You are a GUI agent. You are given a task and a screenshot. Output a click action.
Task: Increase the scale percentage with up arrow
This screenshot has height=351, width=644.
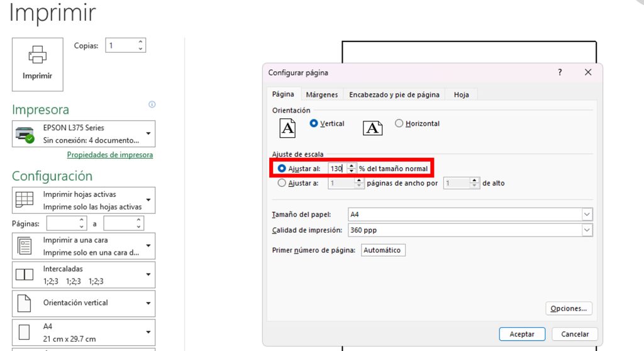(351, 166)
